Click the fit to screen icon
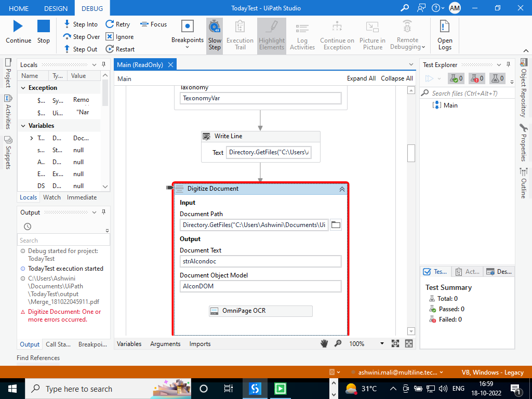Viewport: 532px width, 399px height. pyautogui.click(x=395, y=344)
